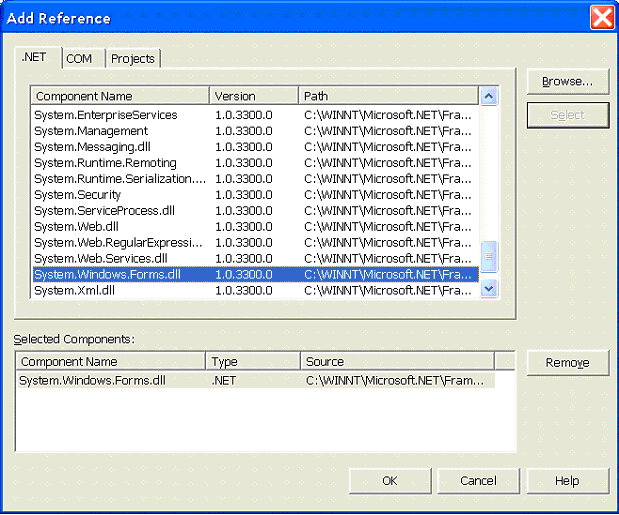Select the .NET tab

click(x=38, y=58)
